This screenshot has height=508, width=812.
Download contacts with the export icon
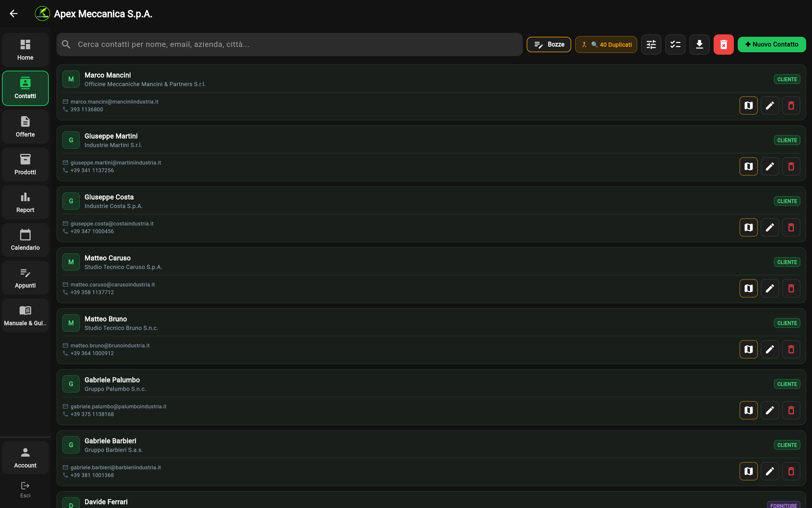[699, 45]
